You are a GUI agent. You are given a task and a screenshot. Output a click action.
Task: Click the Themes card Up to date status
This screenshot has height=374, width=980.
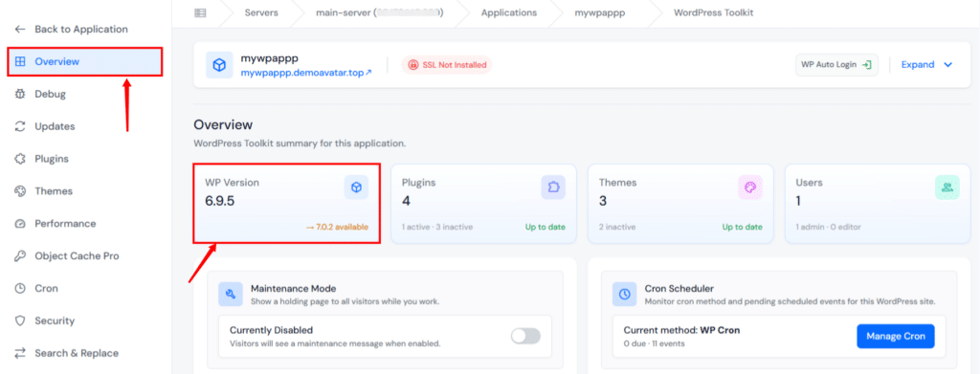[742, 228]
